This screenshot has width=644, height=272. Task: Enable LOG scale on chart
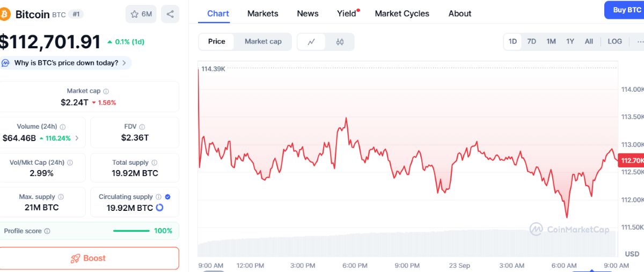pos(614,41)
